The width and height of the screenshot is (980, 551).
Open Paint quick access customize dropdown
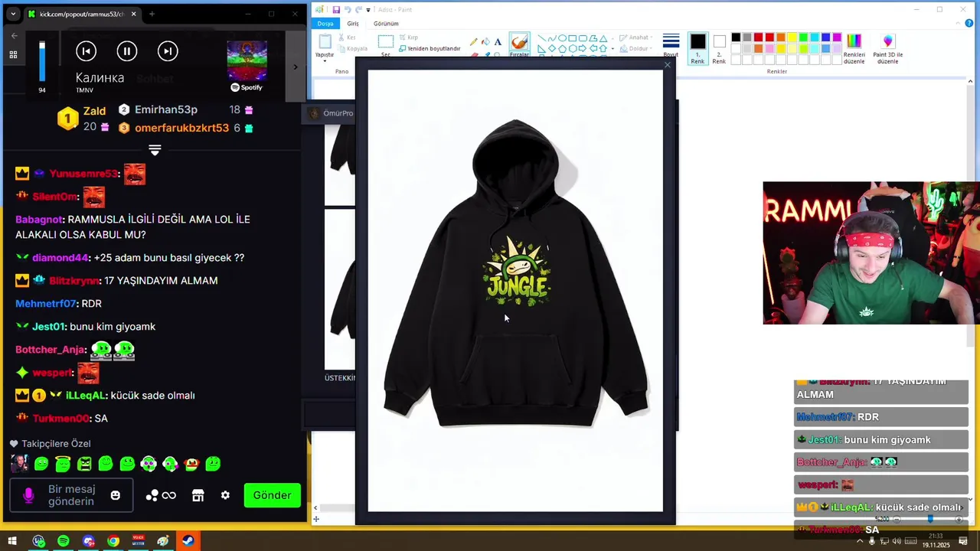tap(368, 10)
